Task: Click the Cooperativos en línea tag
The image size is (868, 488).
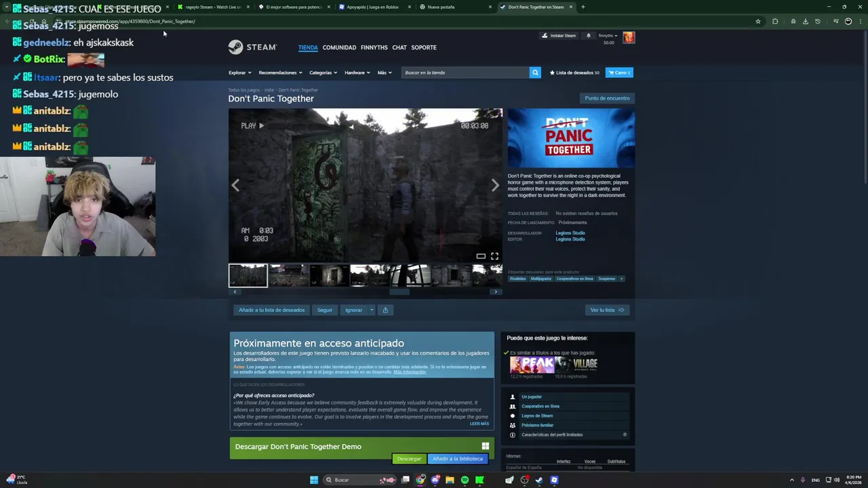Action: [574, 279]
